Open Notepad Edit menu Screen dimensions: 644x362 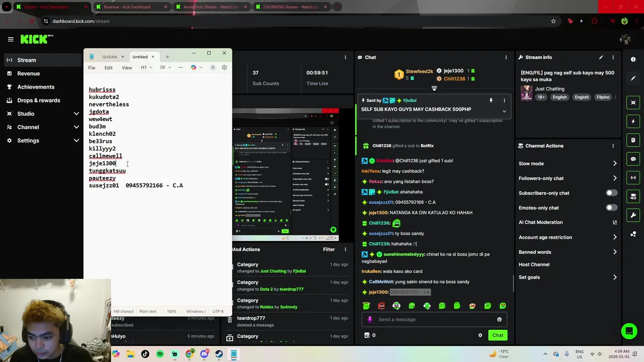[x=109, y=68]
